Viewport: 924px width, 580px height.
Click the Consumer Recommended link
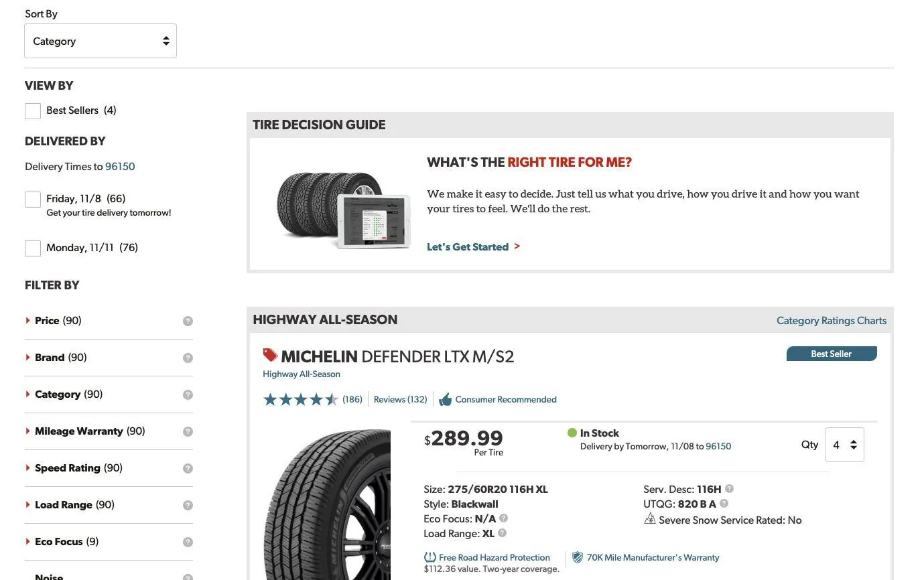(x=506, y=400)
